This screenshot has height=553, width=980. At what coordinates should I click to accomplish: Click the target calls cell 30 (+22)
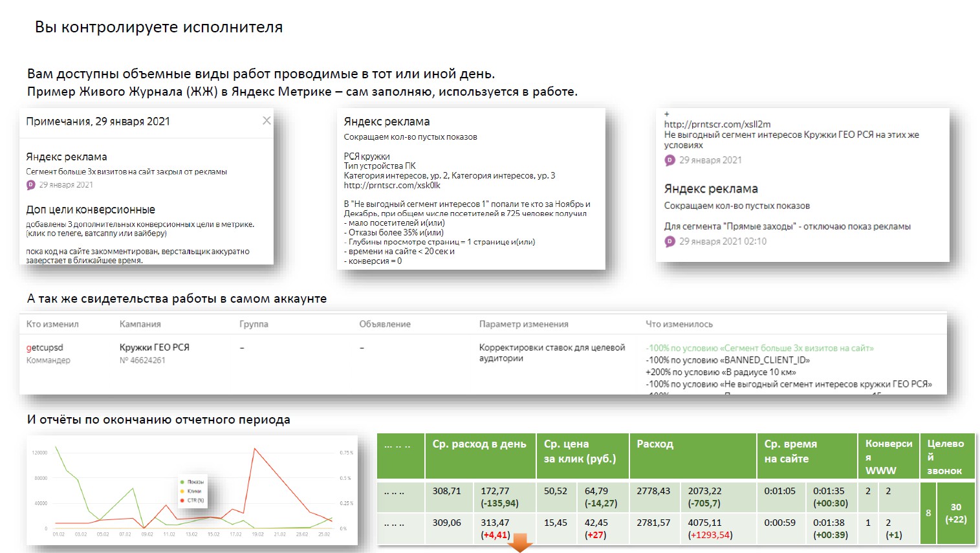[955, 513]
